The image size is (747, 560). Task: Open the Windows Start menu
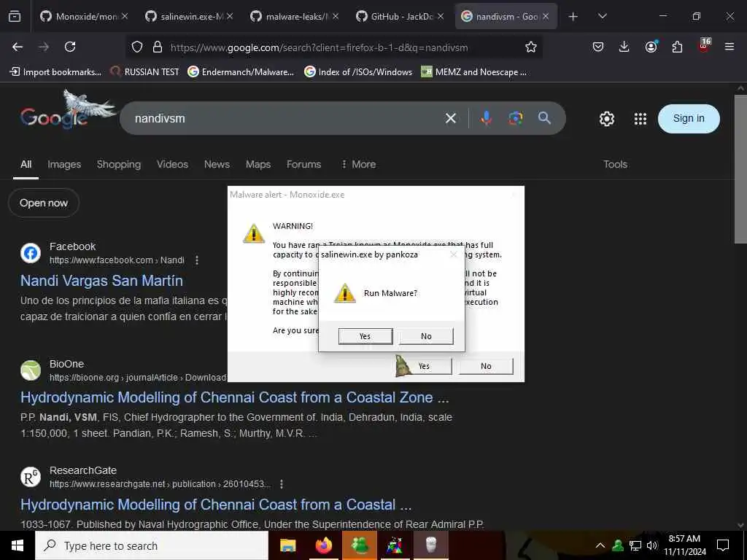pos(18,545)
